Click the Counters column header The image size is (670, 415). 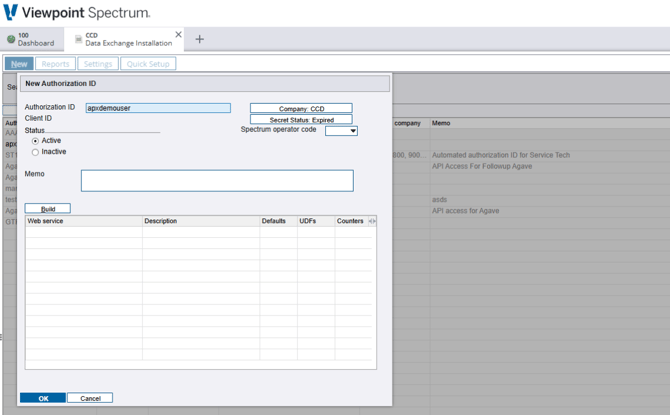[351, 221]
